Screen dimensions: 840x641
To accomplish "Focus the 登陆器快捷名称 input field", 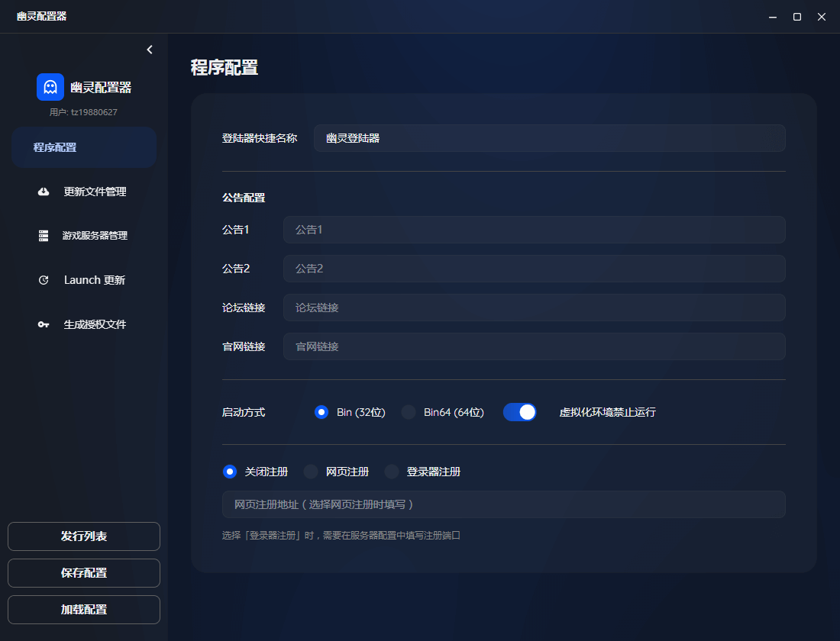I will point(549,138).
